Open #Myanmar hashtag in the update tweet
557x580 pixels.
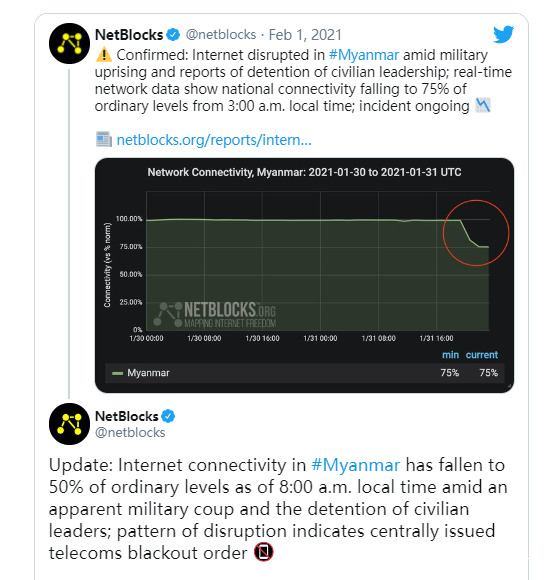click(x=355, y=465)
